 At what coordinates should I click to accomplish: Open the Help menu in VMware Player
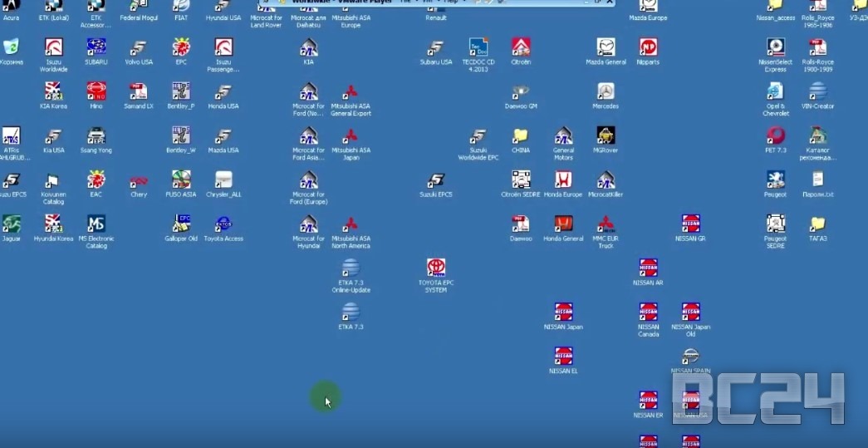[x=452, y=2]
